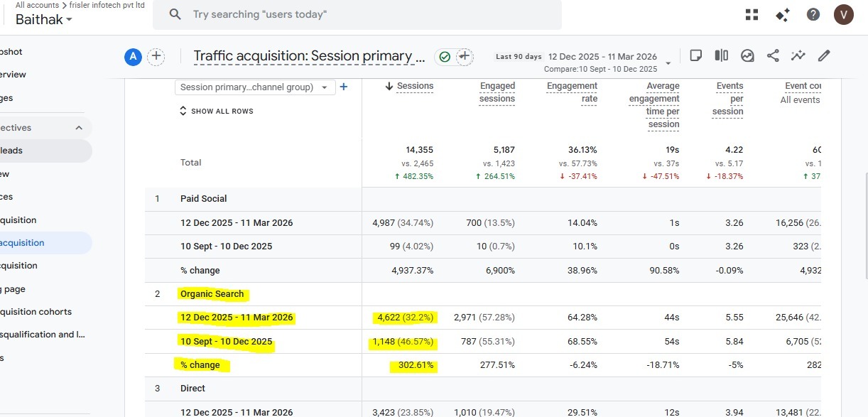Screen dimensions: 868x417
Task: Click the green report status checkmark
Action: pyautogui.click(x=445, y=57)
